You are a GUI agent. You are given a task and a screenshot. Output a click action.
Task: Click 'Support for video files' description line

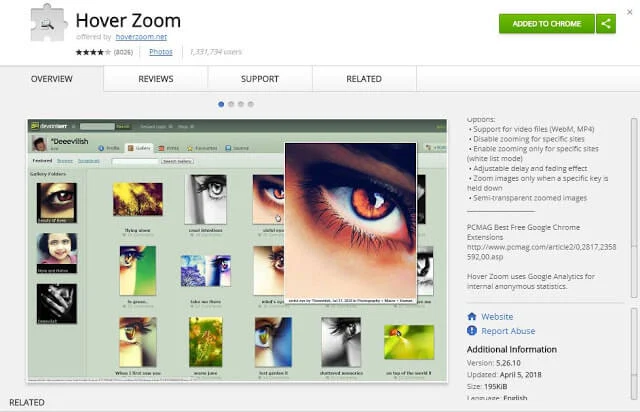pyautogui.click(x=531, y=129)
